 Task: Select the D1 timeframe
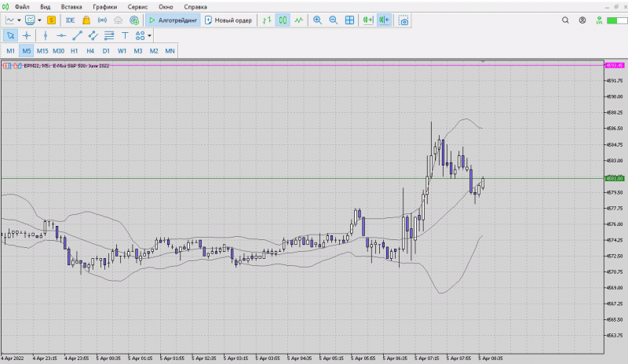[106, 51]
